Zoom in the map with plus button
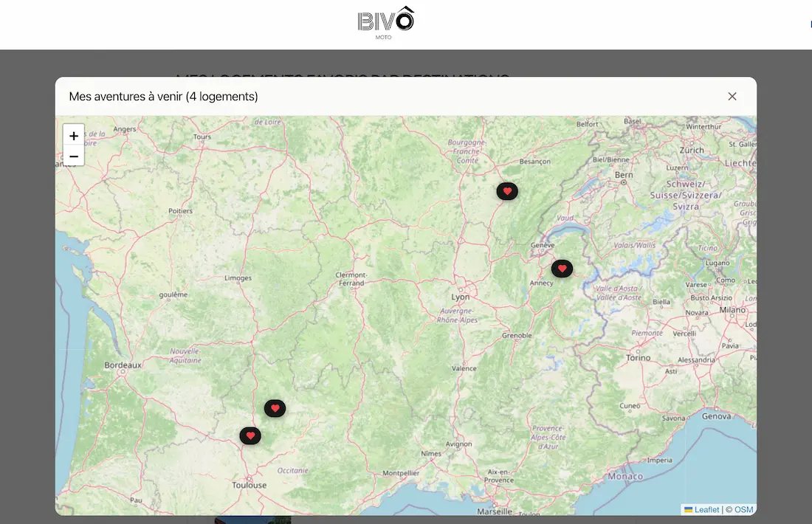The height and width of the screenshot is (524, 812). pos(74,136)
